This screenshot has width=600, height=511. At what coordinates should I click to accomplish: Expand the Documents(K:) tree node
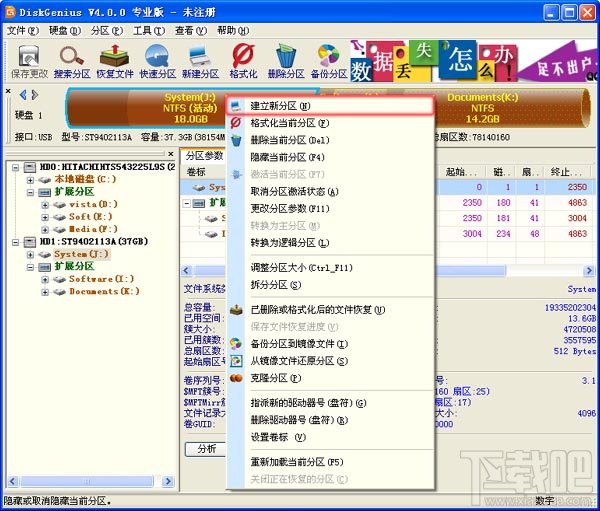(x=45, y=292)
